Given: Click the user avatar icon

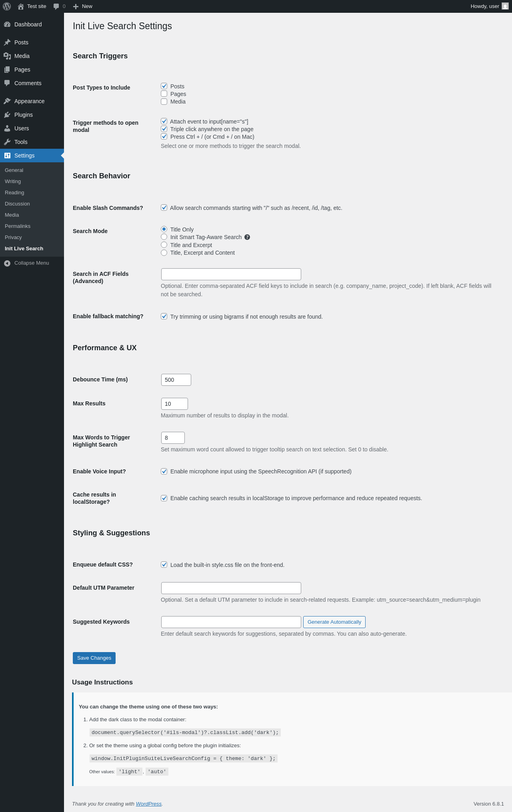Looking at the screenshot, I should tap(505, 6).
